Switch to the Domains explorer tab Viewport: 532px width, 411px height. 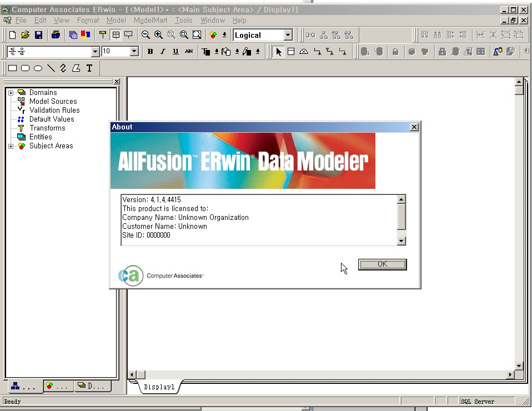[93, 386]
